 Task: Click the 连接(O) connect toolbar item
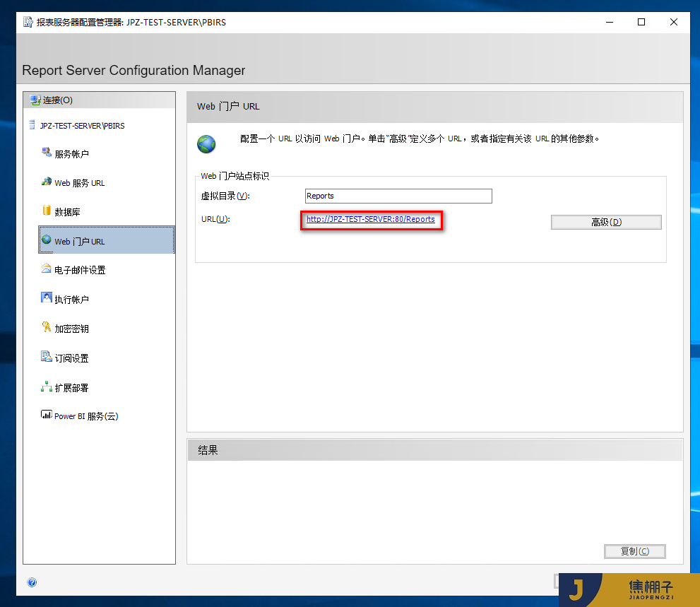[x=48, y=100]
